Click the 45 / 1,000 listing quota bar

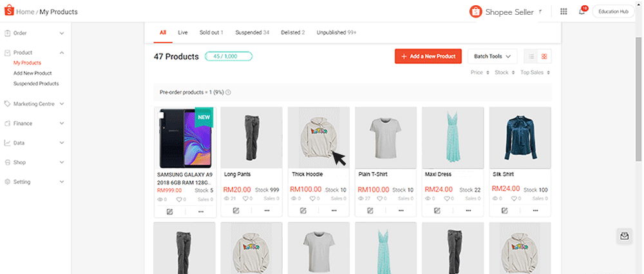229,56
